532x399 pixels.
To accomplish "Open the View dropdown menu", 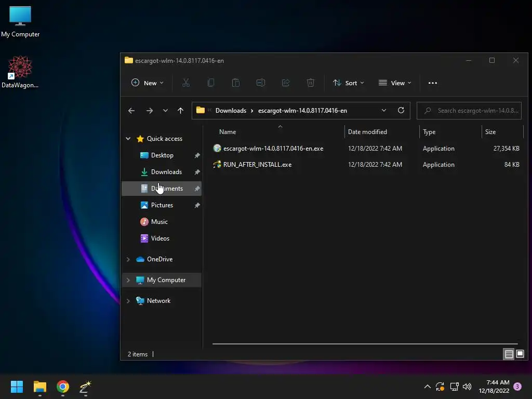I will tap(395, 83).
